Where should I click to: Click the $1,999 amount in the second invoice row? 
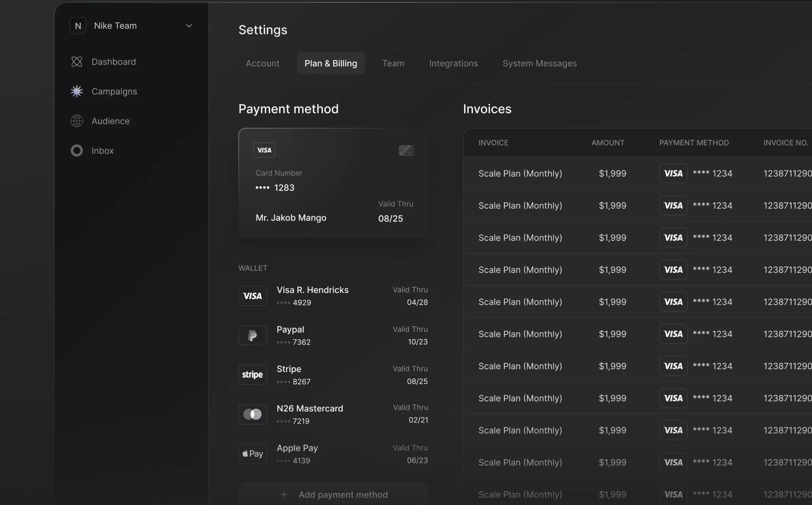point(613,206)
